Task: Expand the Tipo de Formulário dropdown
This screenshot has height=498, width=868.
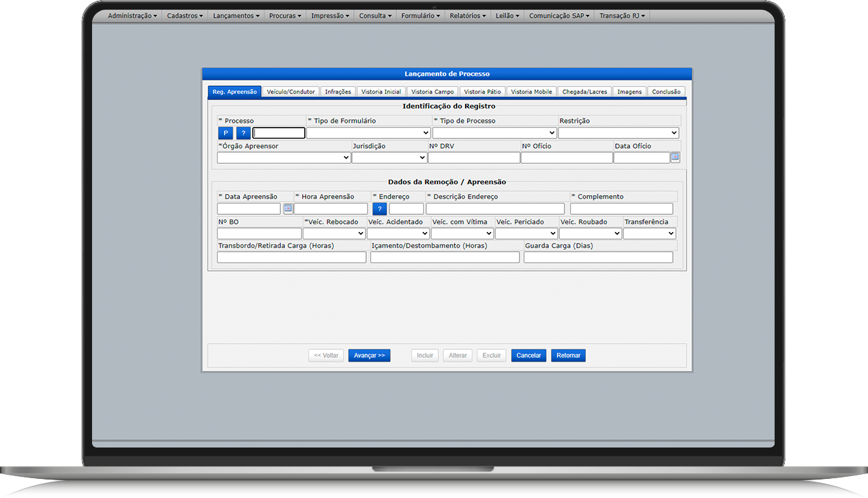Action: [x=368, y=133]
